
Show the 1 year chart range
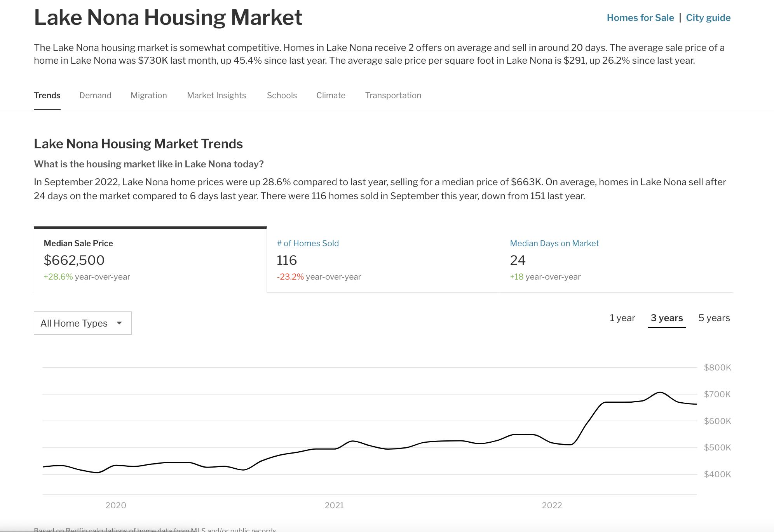coord(622,318)
